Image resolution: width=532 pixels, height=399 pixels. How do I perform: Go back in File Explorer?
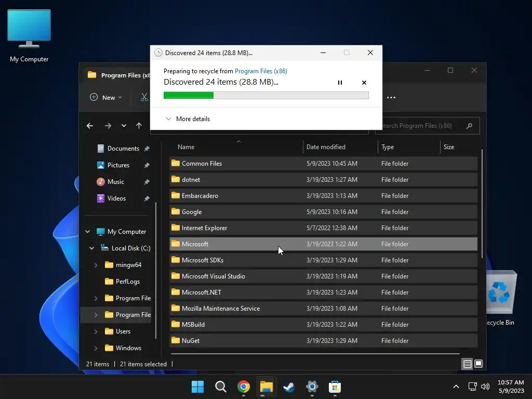pyautogui.click(x=90, y=126)
